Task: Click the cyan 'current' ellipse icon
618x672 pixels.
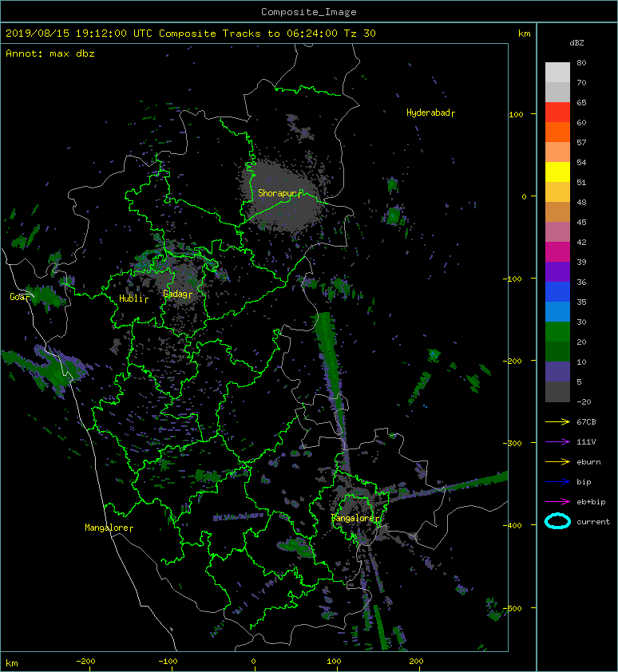Action: 557,521
